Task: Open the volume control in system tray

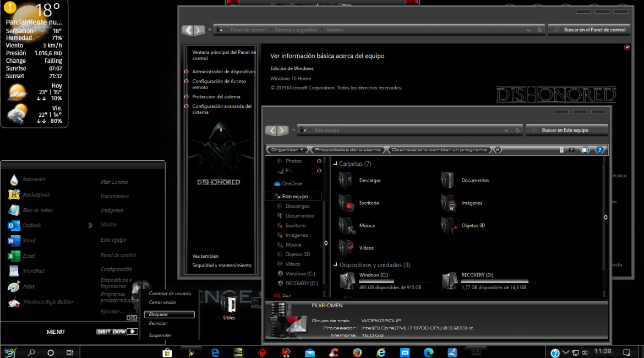Action: point(585,352)
